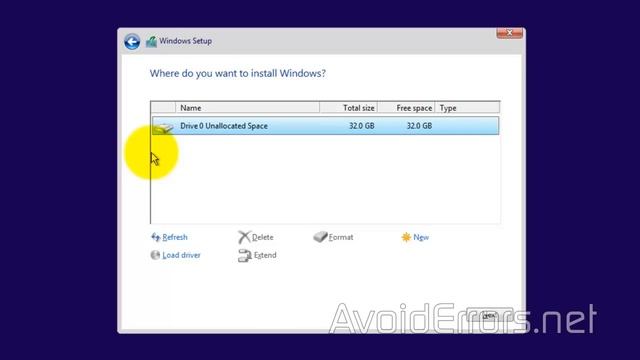Close the Windows Setup window
Viewport: 640px width, 360px height.
point(509,33)
